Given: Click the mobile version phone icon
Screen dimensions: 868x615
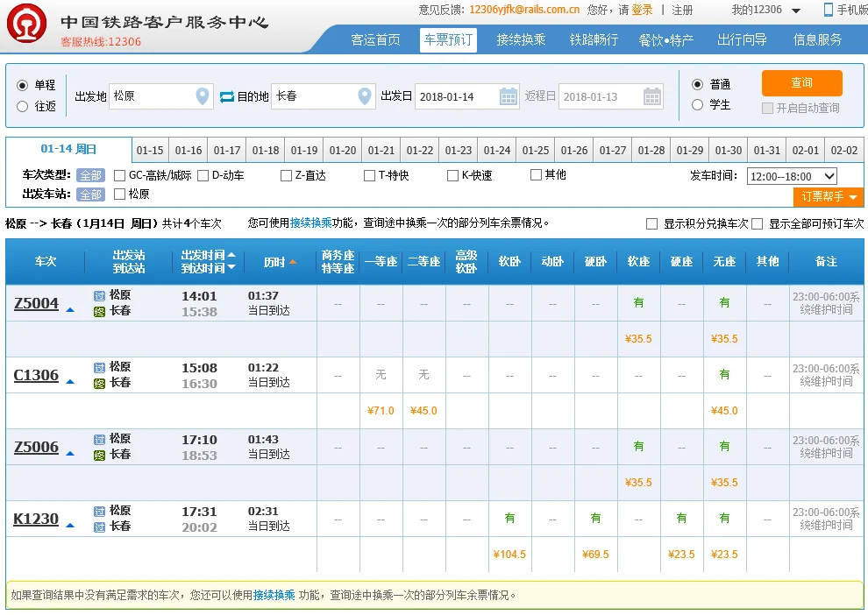Looking at the screenshot, I should click(828, 10).
